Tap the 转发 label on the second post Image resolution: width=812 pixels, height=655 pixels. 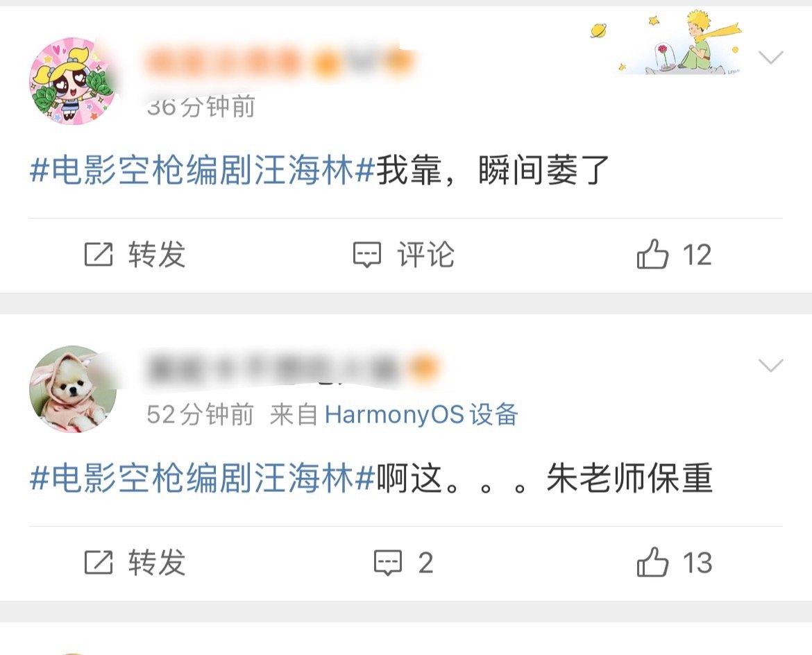coord(156,562)
